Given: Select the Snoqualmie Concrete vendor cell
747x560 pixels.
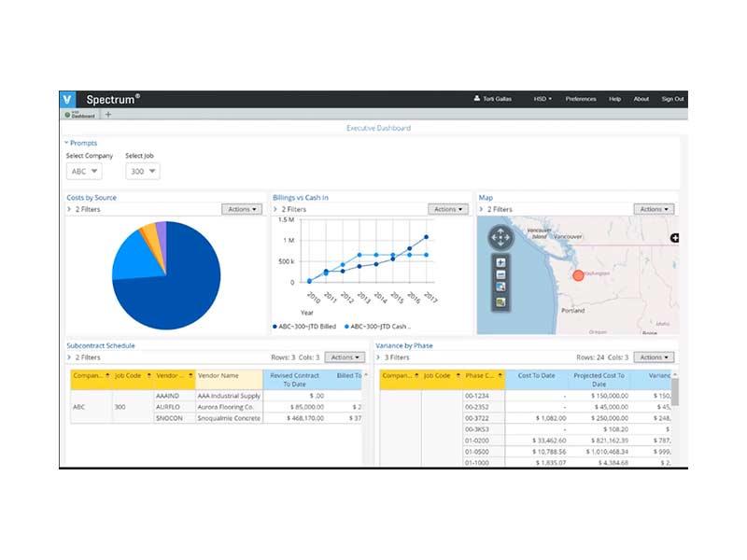Looking at the screenshot, I should tap(229, 418).
